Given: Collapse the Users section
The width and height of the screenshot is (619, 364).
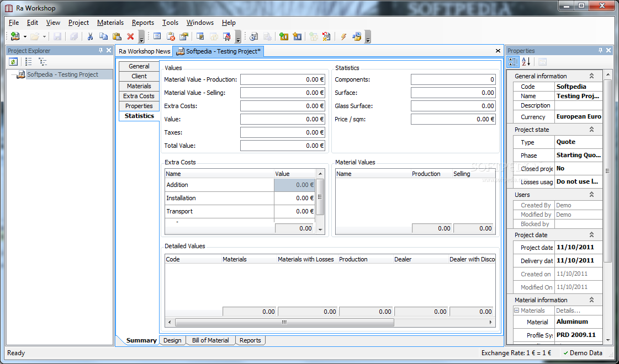Looking at the screenshot, I should point(591,195).
